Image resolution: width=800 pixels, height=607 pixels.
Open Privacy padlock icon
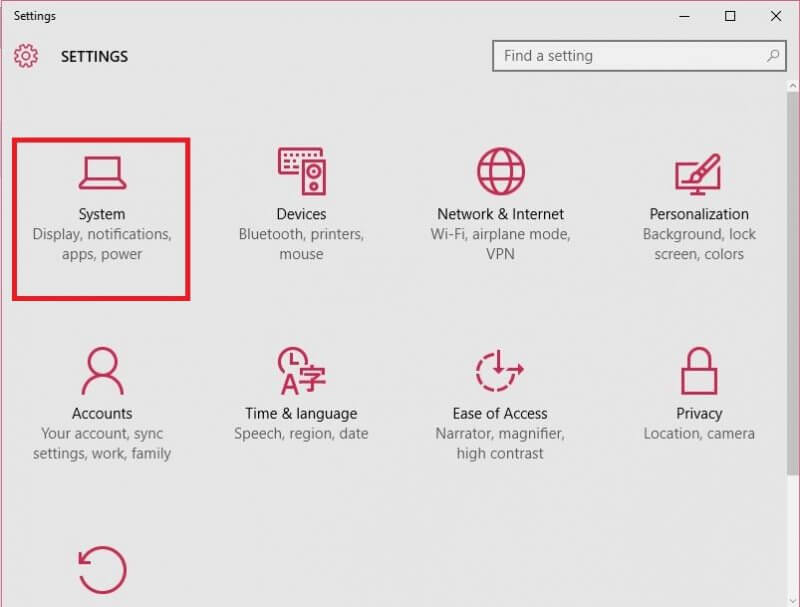click(699, 371)
